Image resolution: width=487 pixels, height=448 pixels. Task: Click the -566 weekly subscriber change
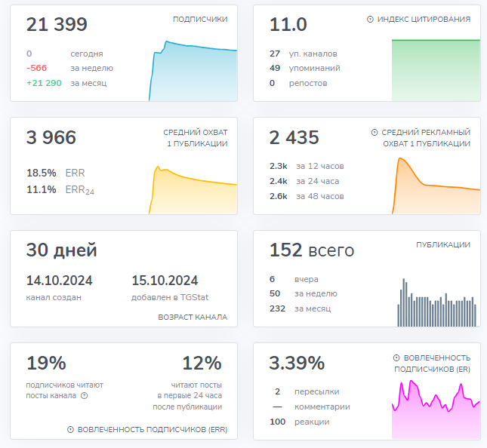pyautogui.click(x=37, y=68)
